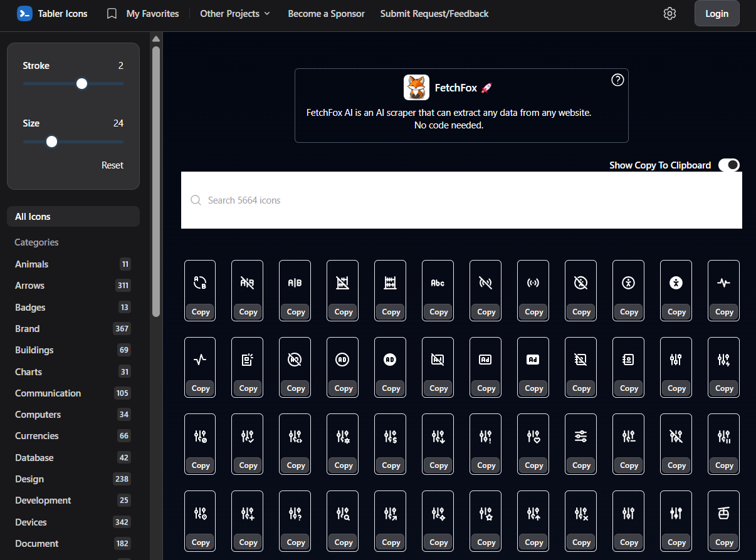Open Become a Sponsor page
756x560 pixels.
326,13
